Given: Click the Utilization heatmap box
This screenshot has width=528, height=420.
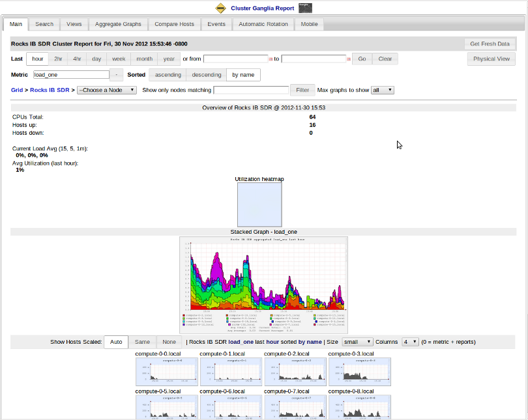Looking at the screenshot, I should pyautogui.click(x=259, y=204).
